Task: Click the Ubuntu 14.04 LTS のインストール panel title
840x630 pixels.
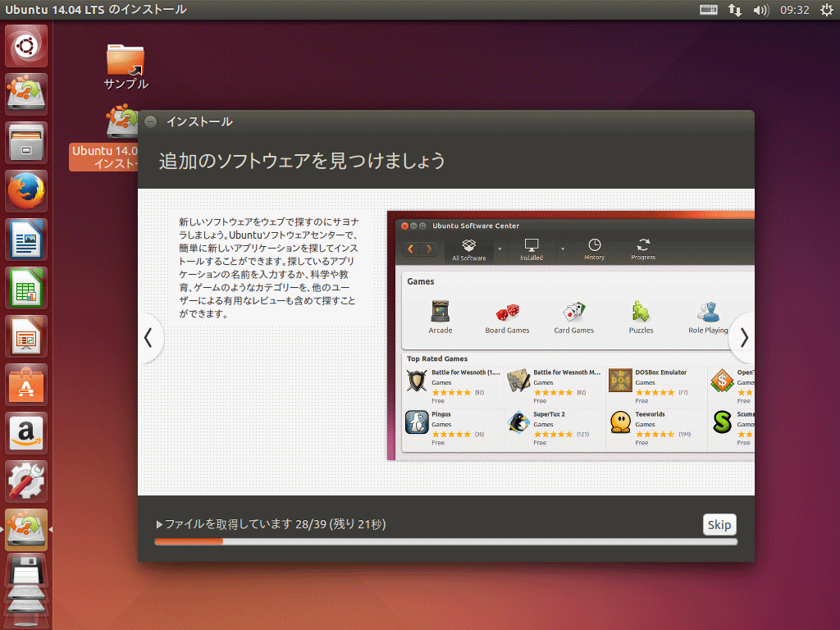Action: [x=96, y=10]
